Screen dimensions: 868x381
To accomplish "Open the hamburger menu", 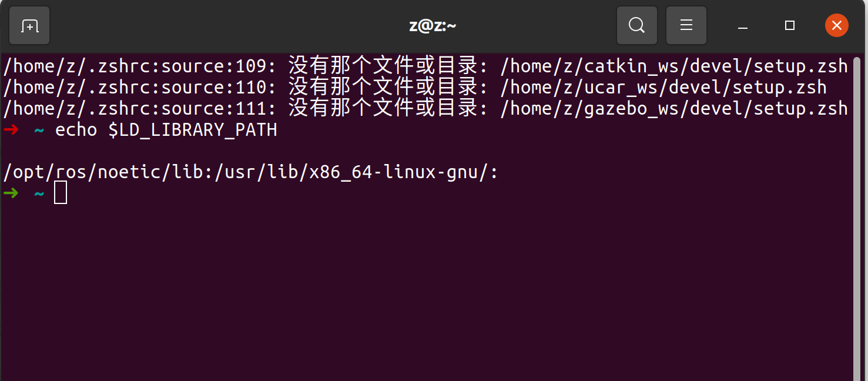I will coord(686,25).
